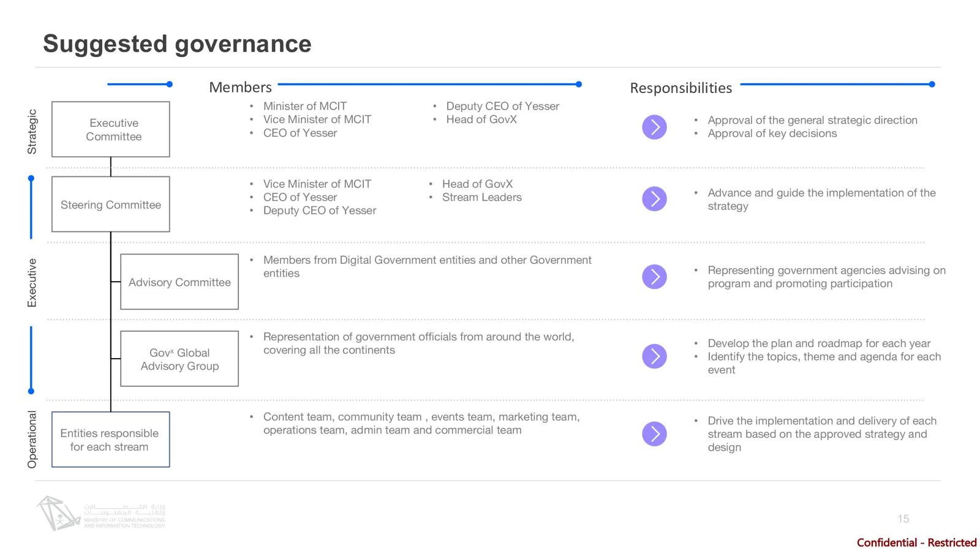Select the Entities responsible for each stream box

[x=111, y=440]
